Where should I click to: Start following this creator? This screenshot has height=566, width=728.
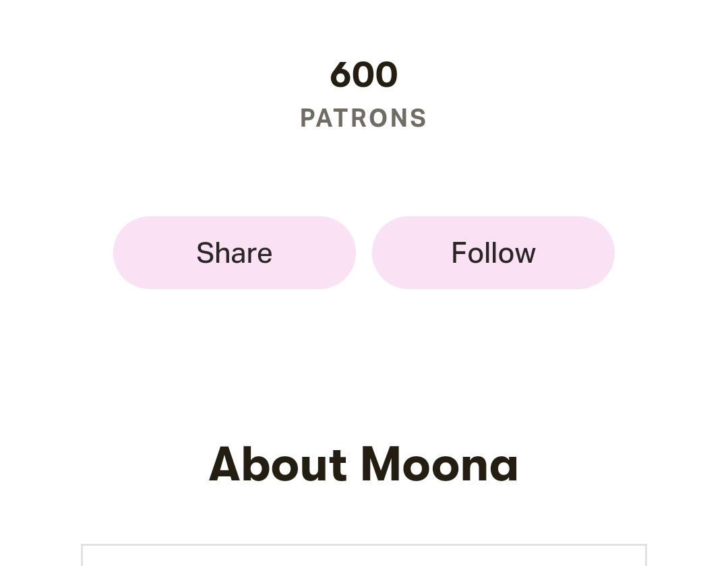pyautogui.click(x=493, y=253)
